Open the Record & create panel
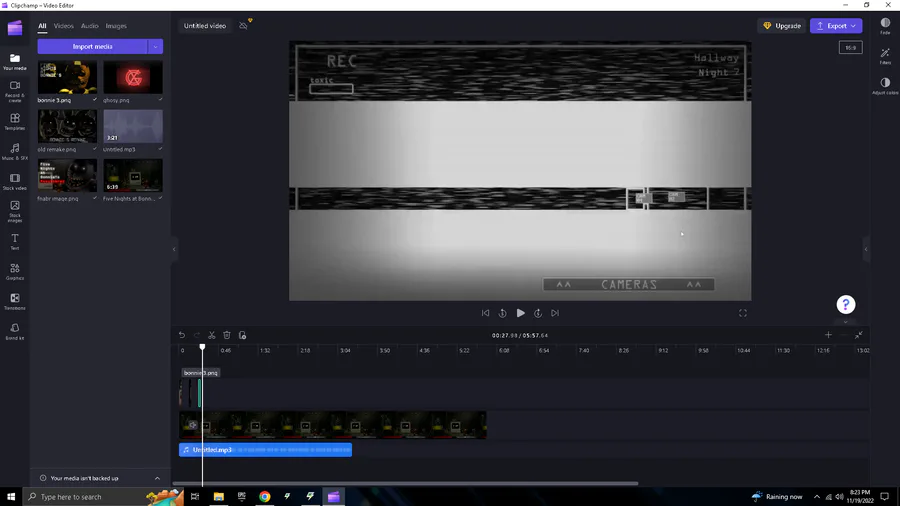This screenshot has height=506, width=900. pos(15,92)
